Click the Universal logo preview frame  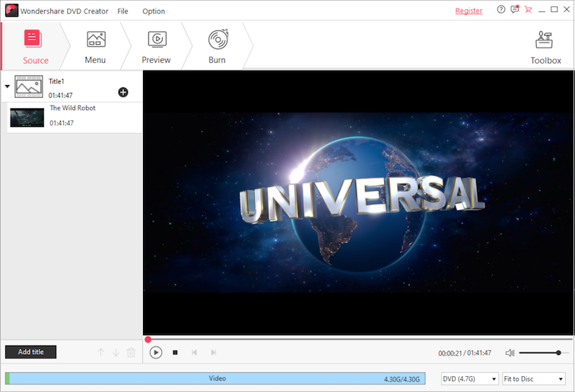tap(358, 203)
